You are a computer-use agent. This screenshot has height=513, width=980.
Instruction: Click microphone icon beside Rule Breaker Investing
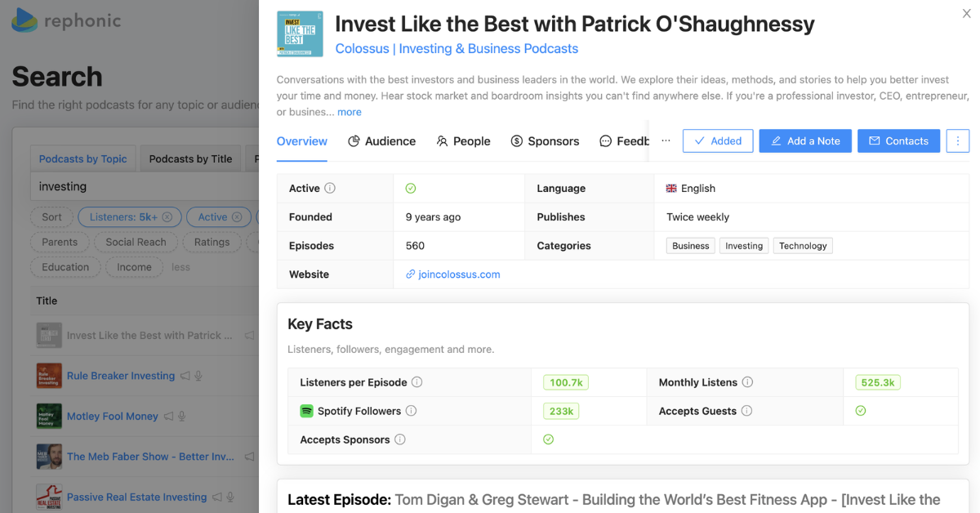coord(198,376)
